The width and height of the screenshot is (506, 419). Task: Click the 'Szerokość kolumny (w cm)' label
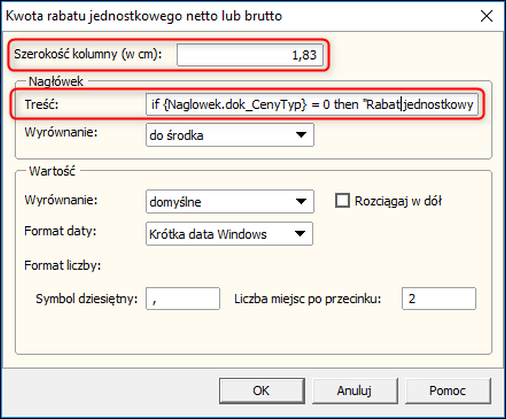(x=88, y=54)
